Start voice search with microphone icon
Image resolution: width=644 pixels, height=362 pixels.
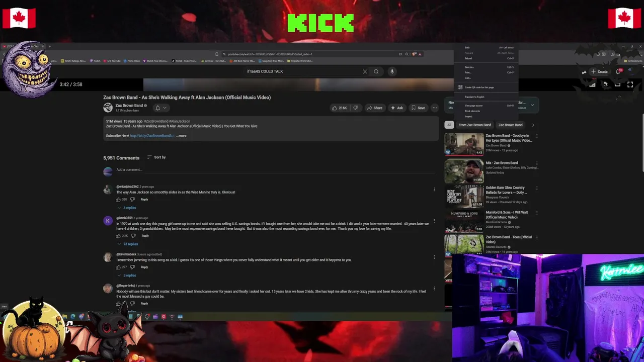pos(392,71)
